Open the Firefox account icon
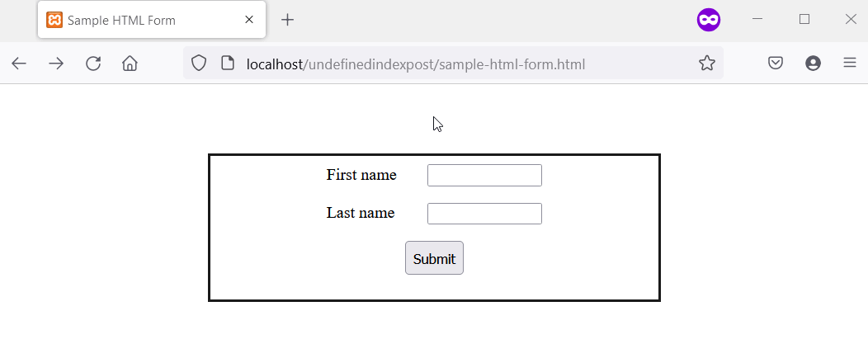The height and width of the screenshot is (344, 868). point(813,64)
